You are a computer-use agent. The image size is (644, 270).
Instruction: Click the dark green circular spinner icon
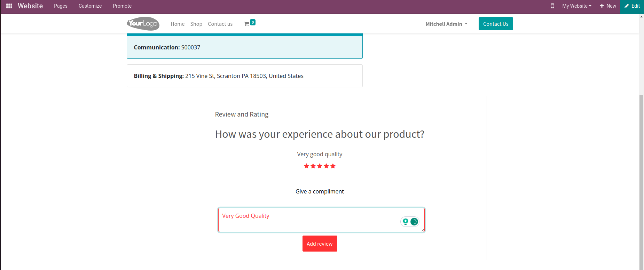414,222
